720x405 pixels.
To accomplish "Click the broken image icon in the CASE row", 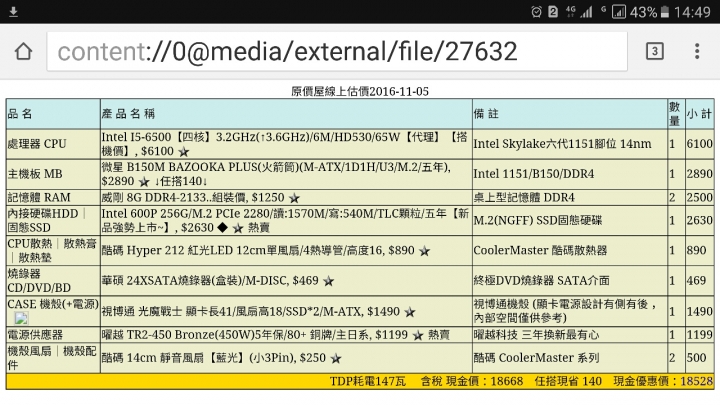I will (x=21, y=318).
